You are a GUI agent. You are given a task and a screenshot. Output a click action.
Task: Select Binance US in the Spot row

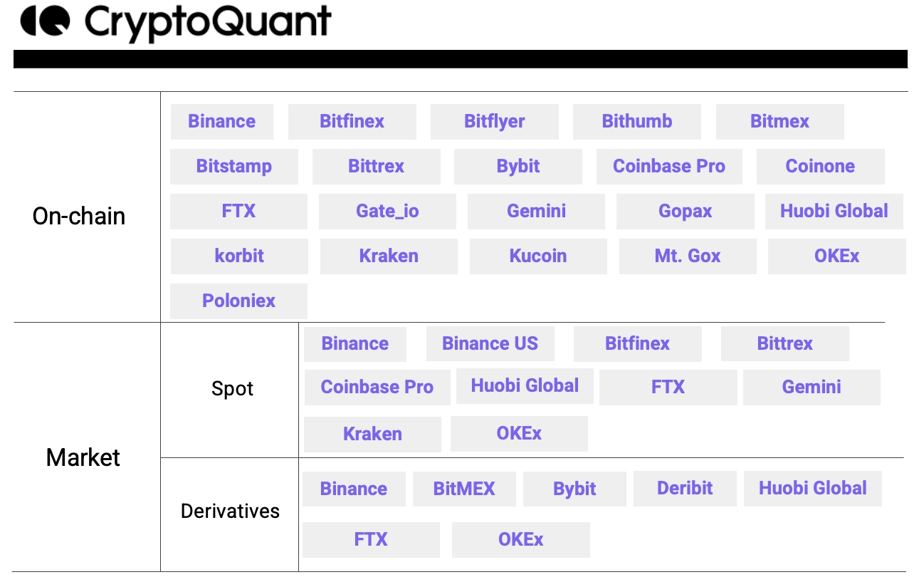coord(490,343)
